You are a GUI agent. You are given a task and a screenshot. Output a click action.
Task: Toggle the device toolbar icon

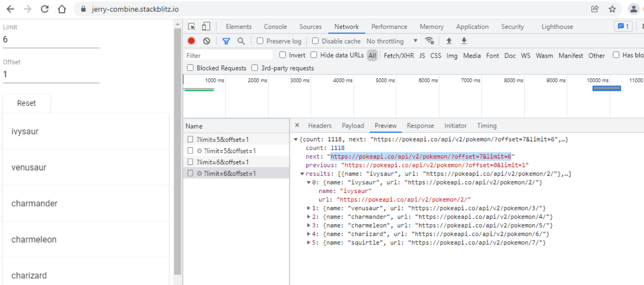206,27
